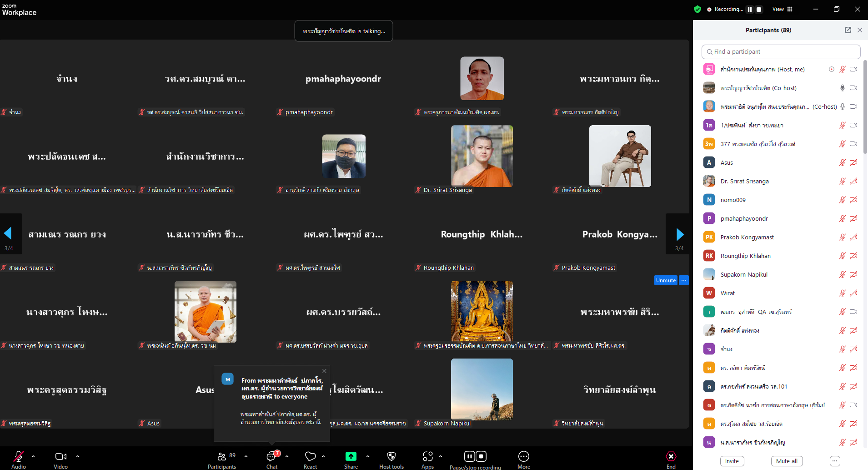Click the End meeting icon
868x470 pixels.
pos(671,456)
